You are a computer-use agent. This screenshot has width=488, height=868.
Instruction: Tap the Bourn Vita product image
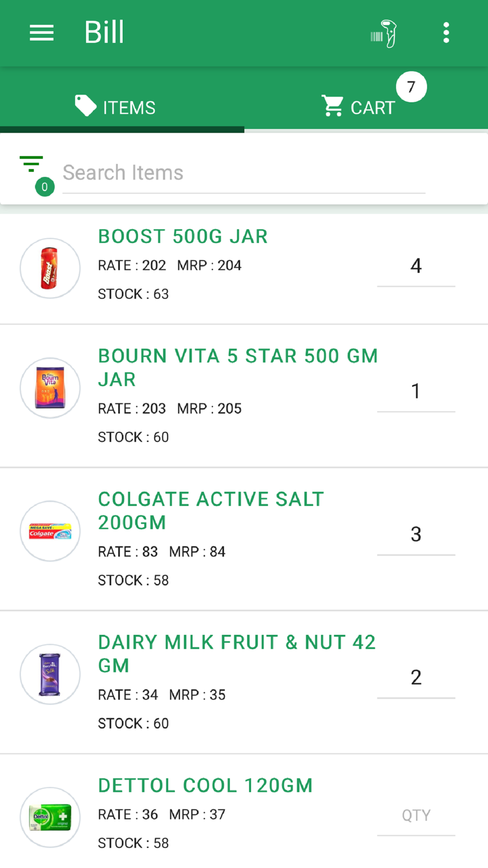50,388
